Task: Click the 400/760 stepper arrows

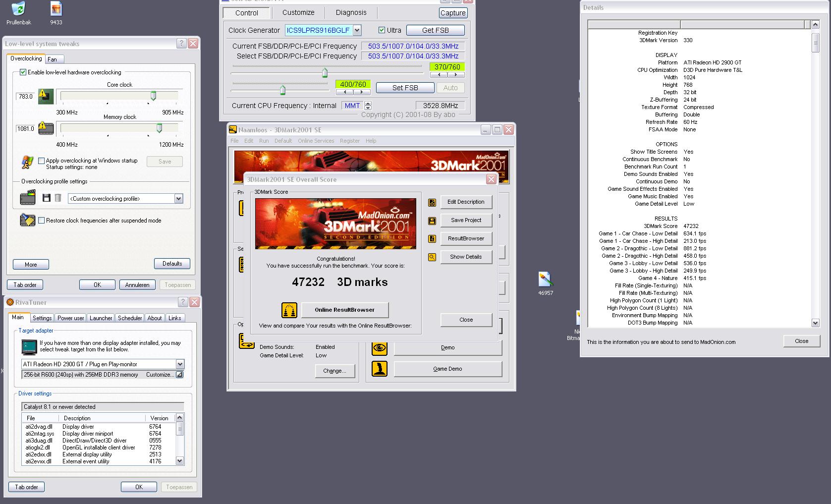Action: click(x=353, y=92)
